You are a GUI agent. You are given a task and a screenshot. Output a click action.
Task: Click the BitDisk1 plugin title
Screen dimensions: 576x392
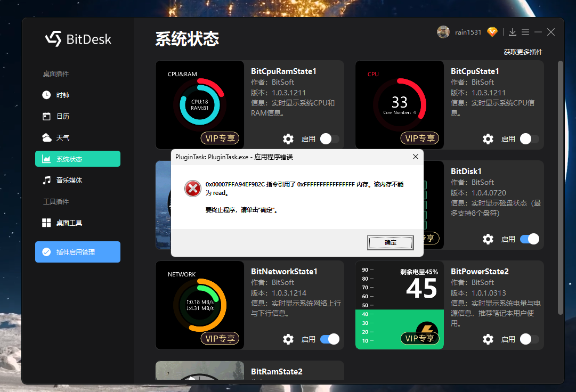(466, 171)
